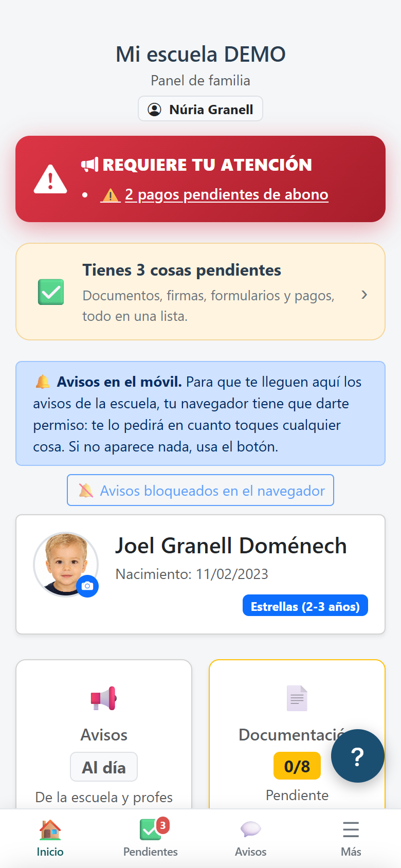Click the user avatar icon beside Núria Granell

[154, 110]
